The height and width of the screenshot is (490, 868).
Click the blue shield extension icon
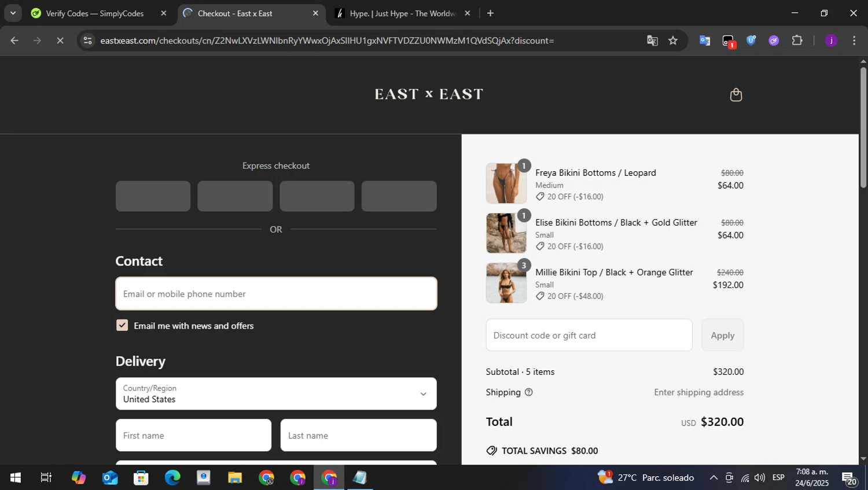[751, 40]
